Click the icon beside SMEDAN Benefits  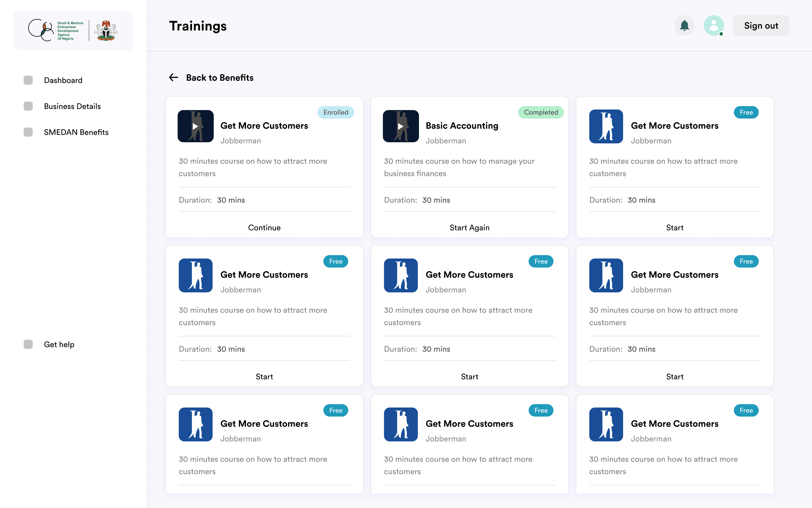(x=28, y=132)
